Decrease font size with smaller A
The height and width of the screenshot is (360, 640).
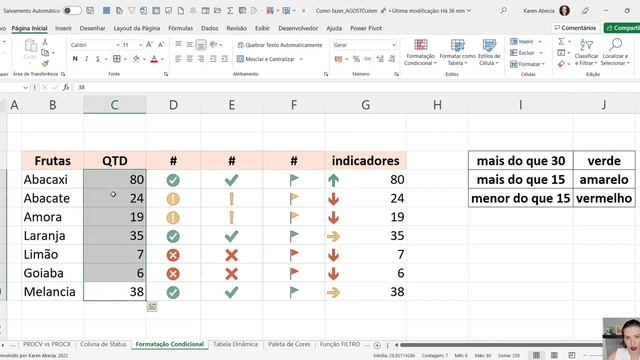coord(161,44)
